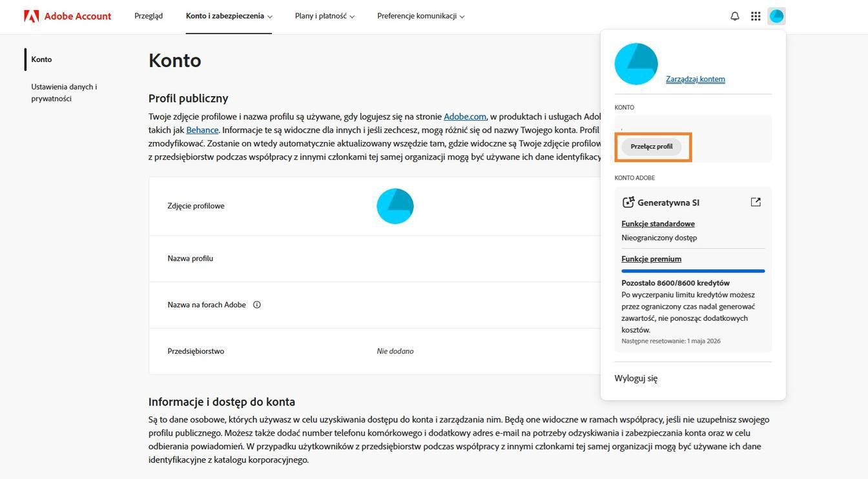The height and width of the screenshot is (479, 868).
Task: Click the profile avatar in top bar
Action: pyautogui.click(x=776, y=16)
